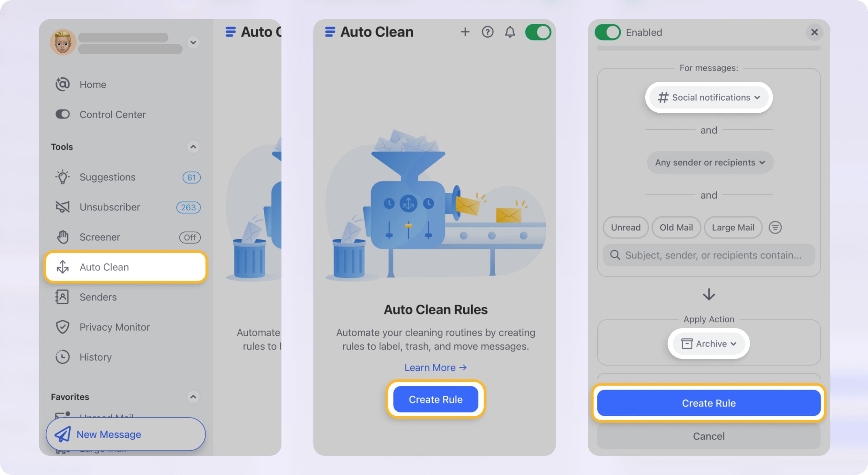This screenshot has height=475, width=868.
Task: Select Auto Clean in the sidebar
Action: (x=126, y=267)
